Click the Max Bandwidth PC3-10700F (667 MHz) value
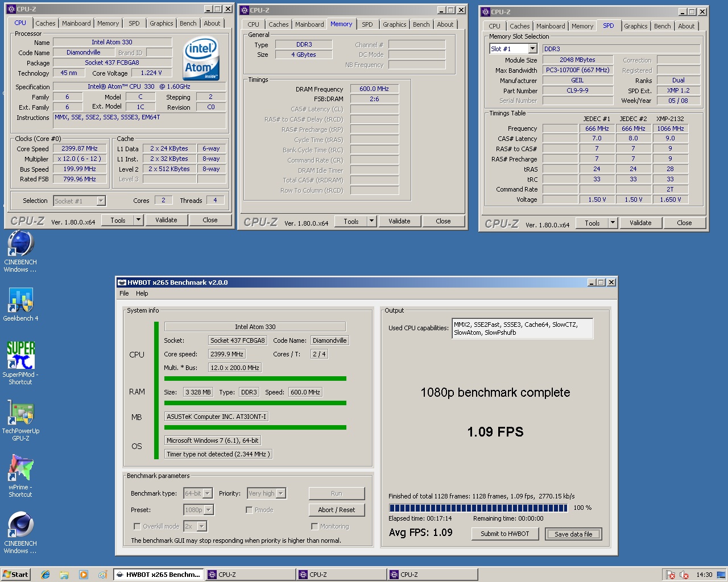 [x=578, y=70]
